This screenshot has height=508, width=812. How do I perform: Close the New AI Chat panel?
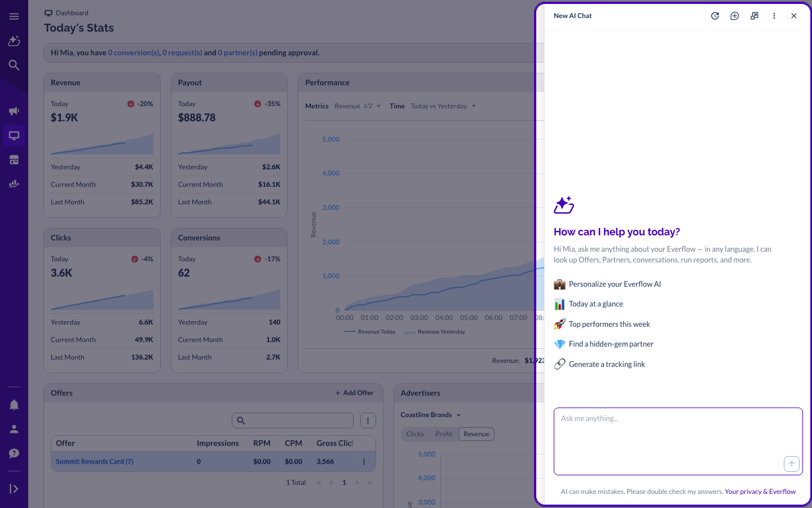[x=794, y=16]
